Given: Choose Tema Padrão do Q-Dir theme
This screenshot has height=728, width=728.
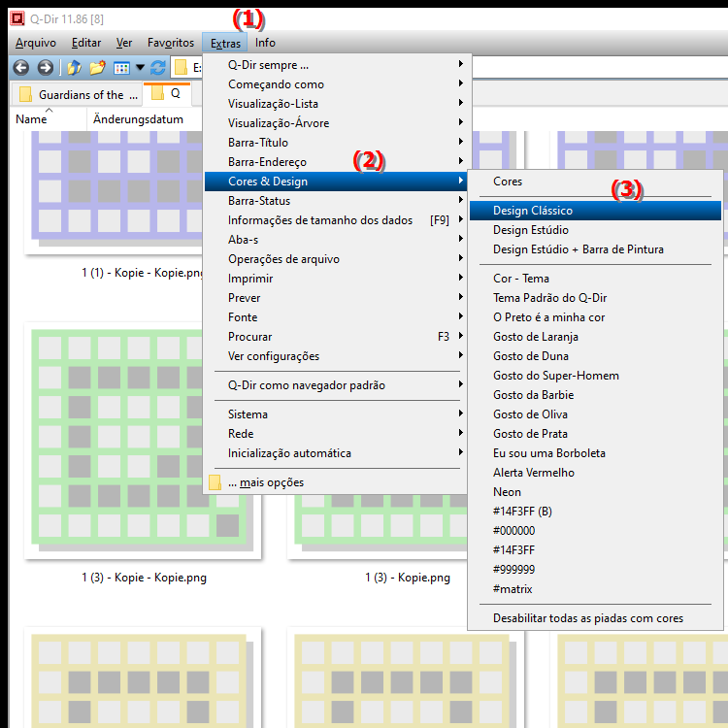Looking at the screenshot, I should point(596,298).
